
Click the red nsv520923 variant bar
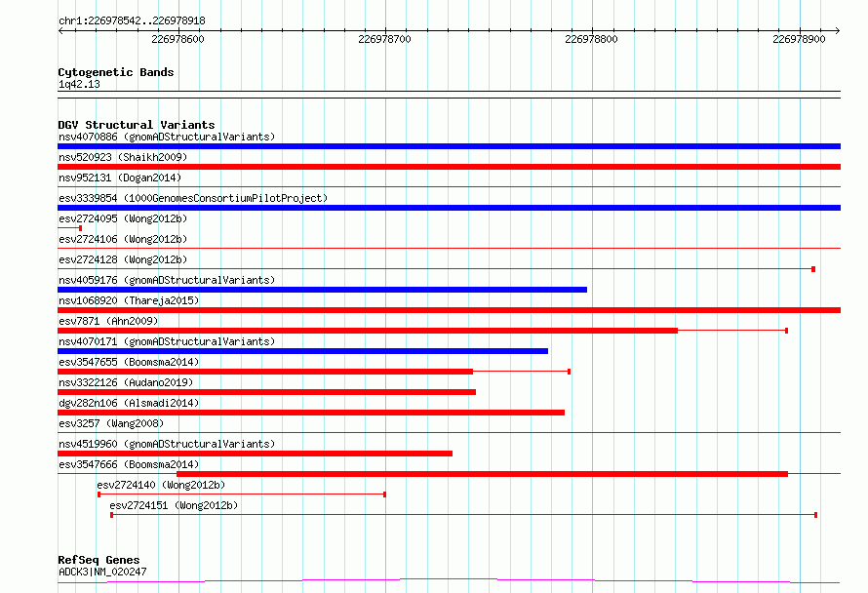(449, 167)
